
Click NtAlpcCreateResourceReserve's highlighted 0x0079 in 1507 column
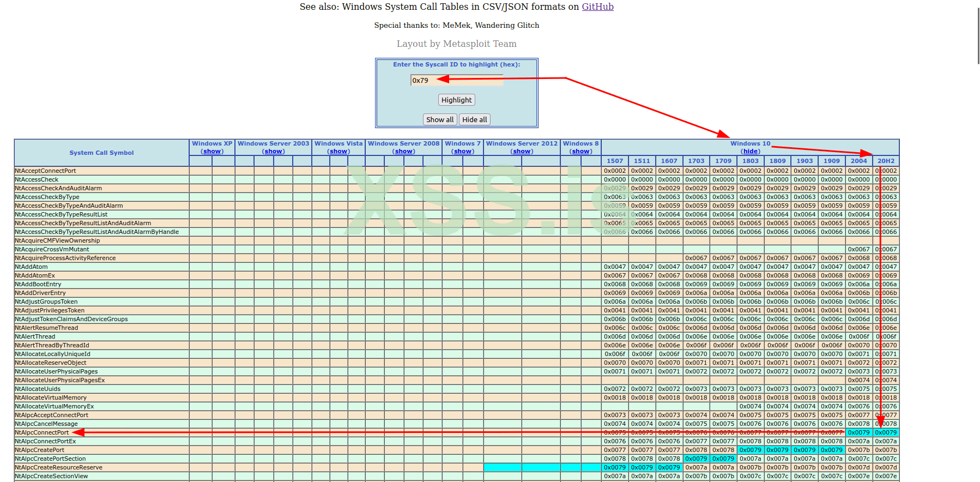615,467
